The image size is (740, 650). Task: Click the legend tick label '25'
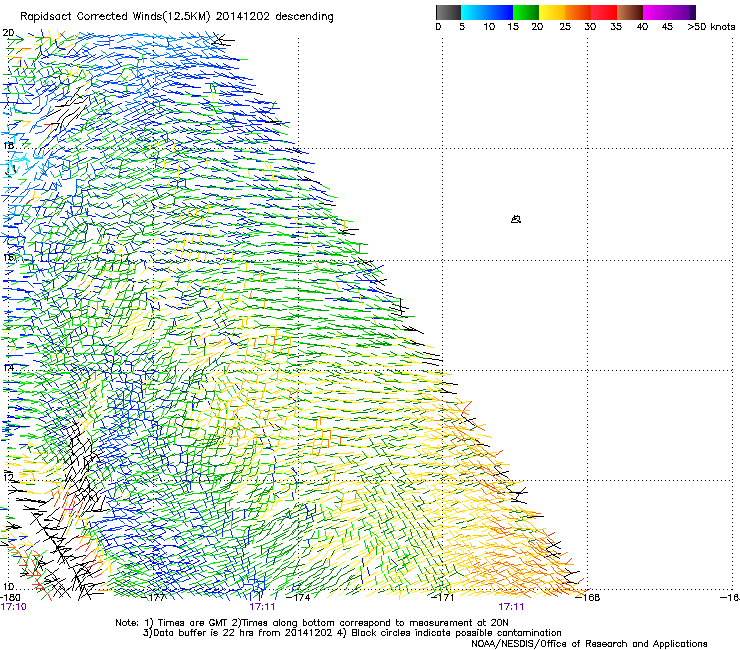[565, 27]
